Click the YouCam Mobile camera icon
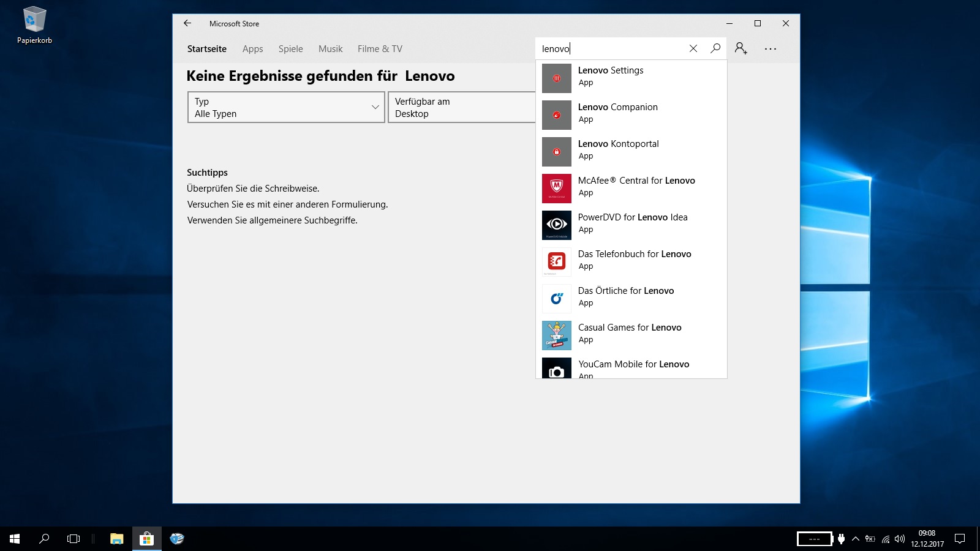Screen dimensions: 980x551 click(x=557, y=368)
